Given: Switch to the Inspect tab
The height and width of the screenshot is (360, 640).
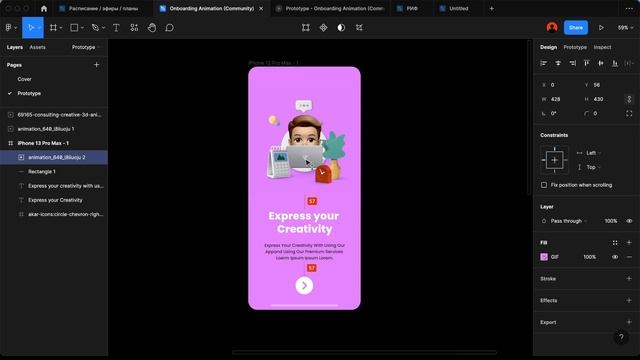Looking at the screenshot, I should 602,47.
